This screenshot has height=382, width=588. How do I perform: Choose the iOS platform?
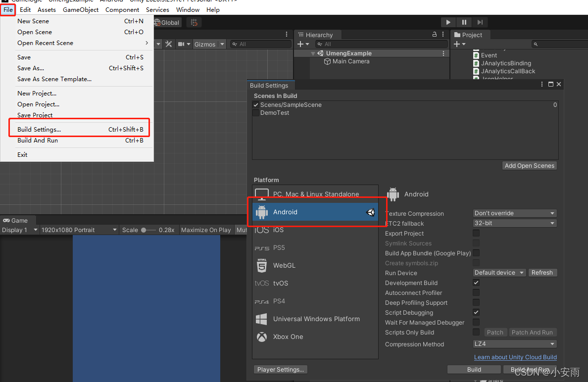279,230
